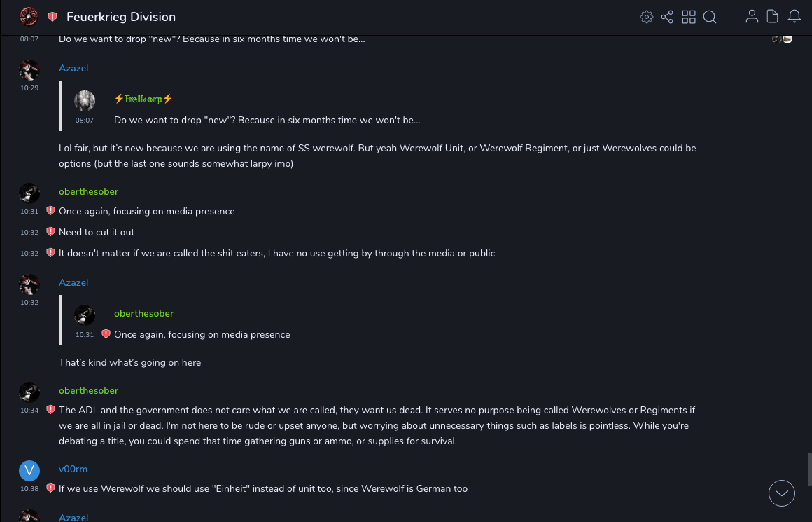Open the members list icon
812x522 pixels.
[x=752, y=17]
